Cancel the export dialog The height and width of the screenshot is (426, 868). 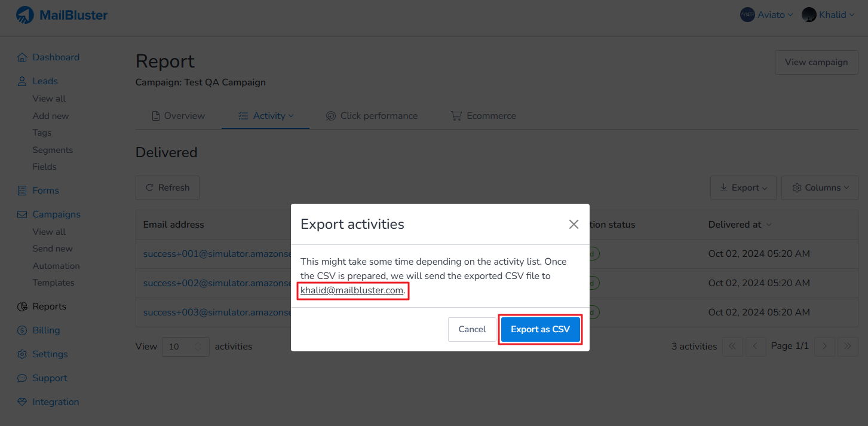472,329
